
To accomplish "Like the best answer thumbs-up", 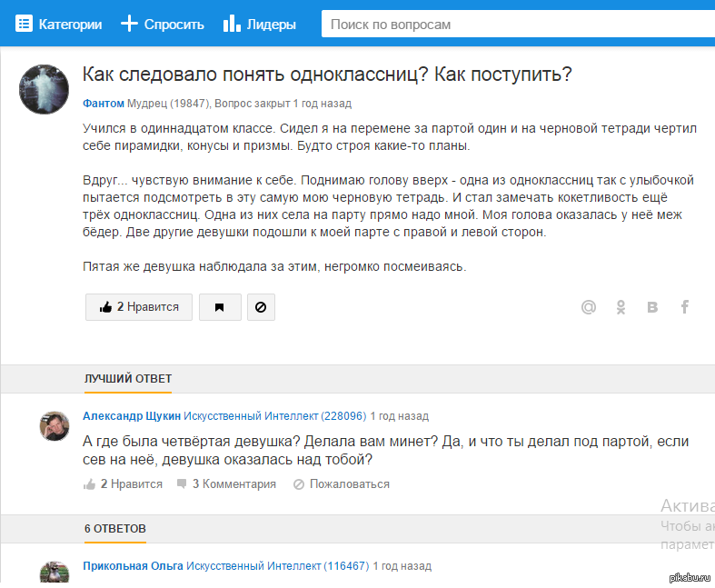I will pyautogui.click(x=90, y=484).
